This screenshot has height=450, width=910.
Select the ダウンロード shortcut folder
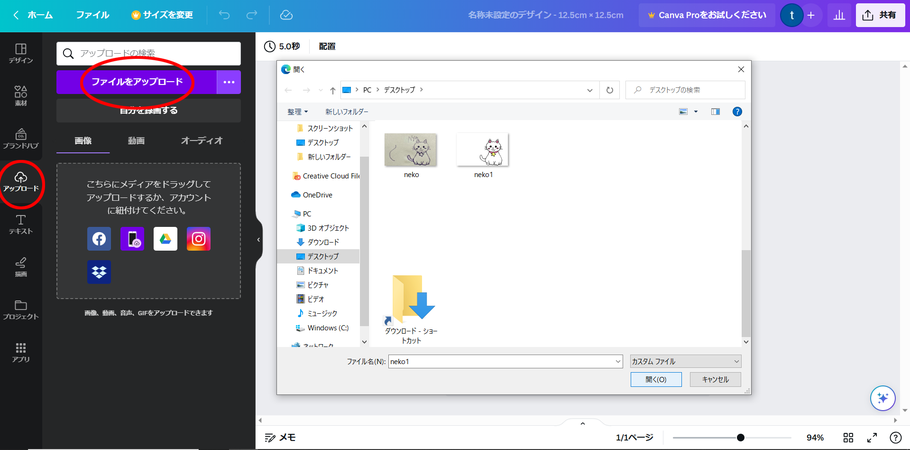[x=411, y=309]
